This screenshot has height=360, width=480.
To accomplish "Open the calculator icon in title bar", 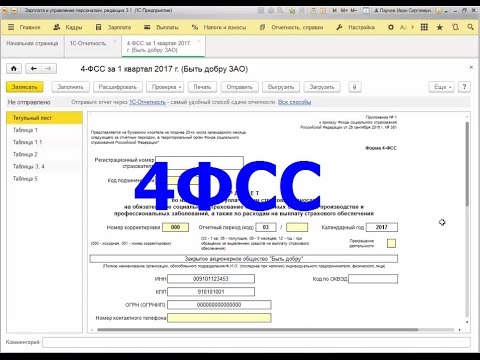I will pos(313,11).
